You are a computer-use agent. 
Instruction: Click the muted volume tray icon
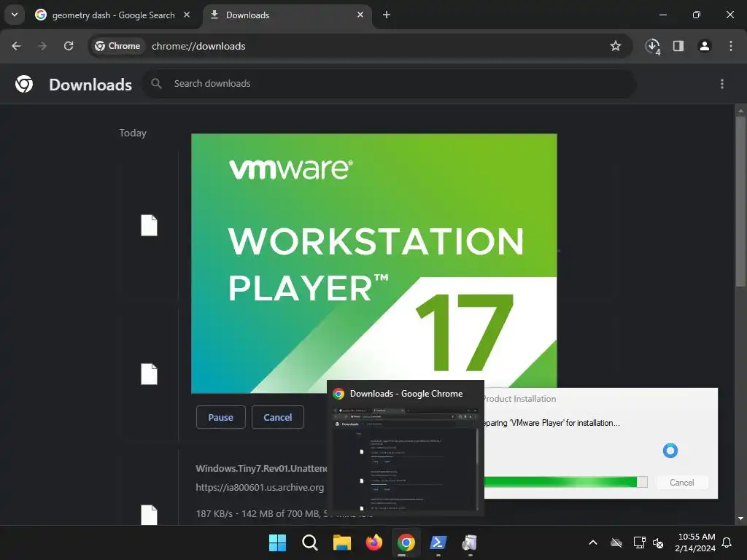pos(658,542)
